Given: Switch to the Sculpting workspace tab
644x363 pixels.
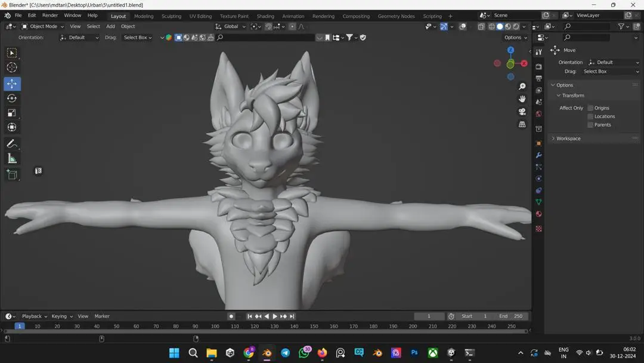Looking at the screenshot, I should click(x=171, y=16).
